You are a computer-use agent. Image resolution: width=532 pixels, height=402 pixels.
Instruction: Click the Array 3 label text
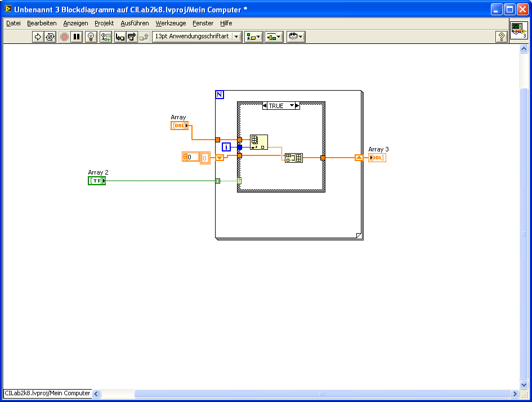[x=378, y=149]
